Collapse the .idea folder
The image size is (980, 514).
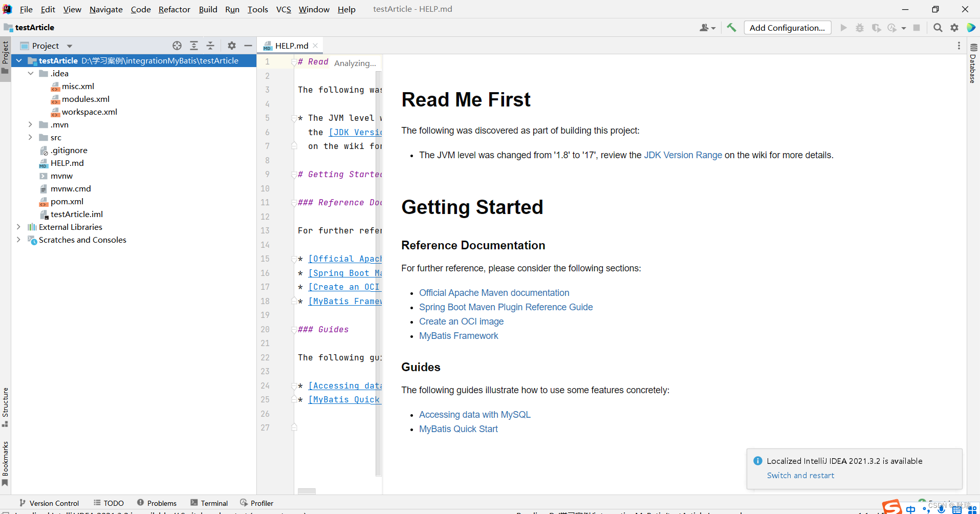pos(31,73)
